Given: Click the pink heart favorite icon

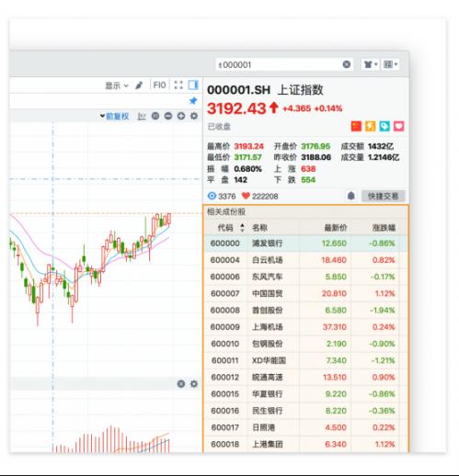Looking at the screenshot, I should [398, 126].
